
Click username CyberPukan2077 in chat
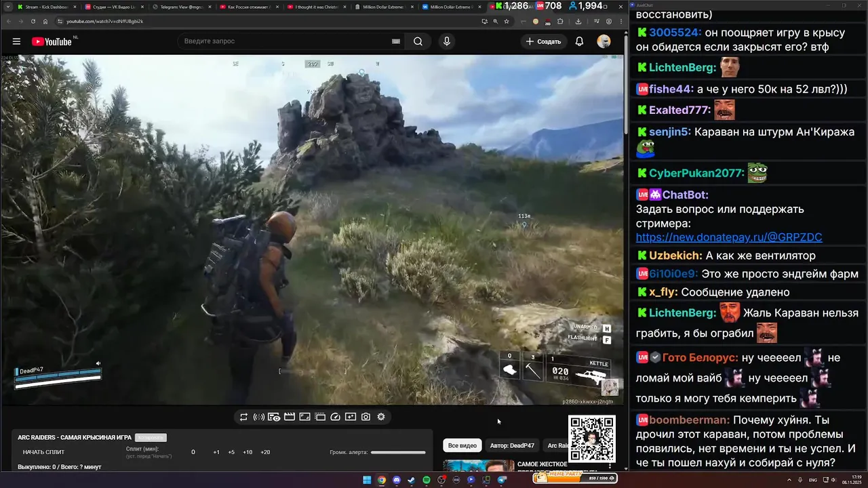pyautogui.click(x=696, y=174)
